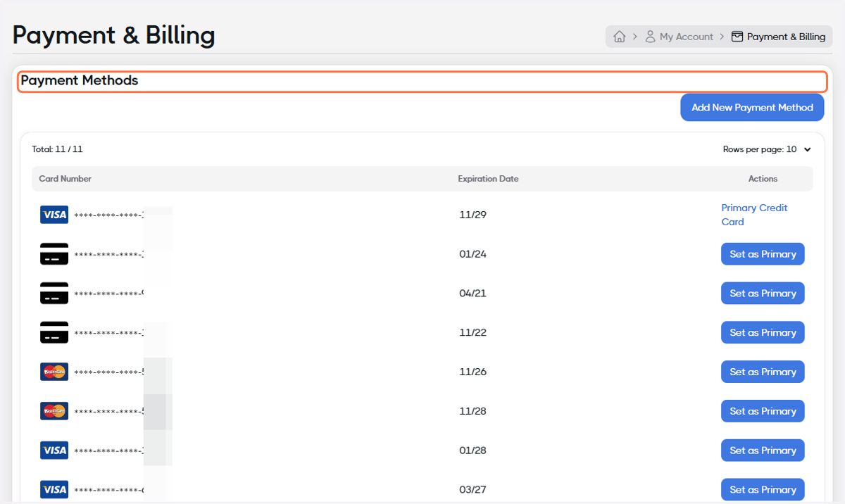Set card expiring 11/28 as primary

[x=763, y=412]
